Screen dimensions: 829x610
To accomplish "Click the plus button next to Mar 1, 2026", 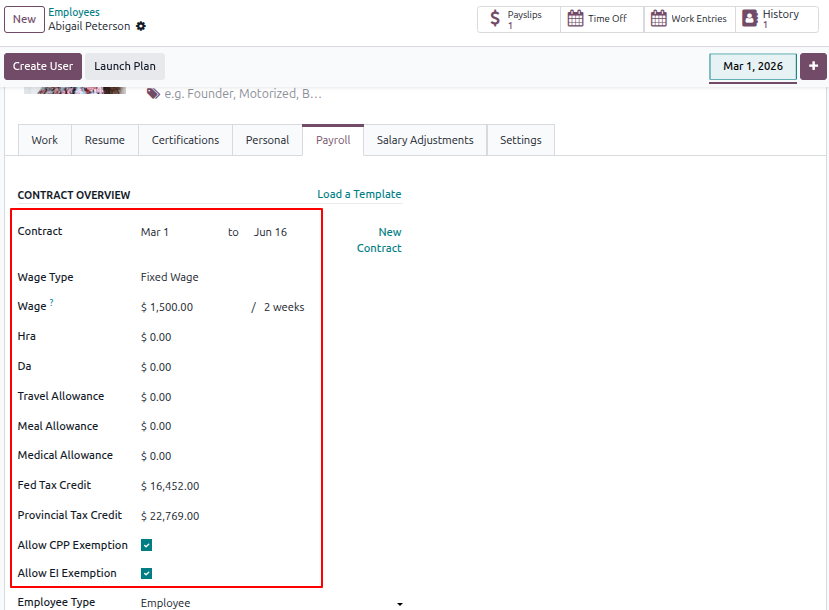I will click(813, 66).
